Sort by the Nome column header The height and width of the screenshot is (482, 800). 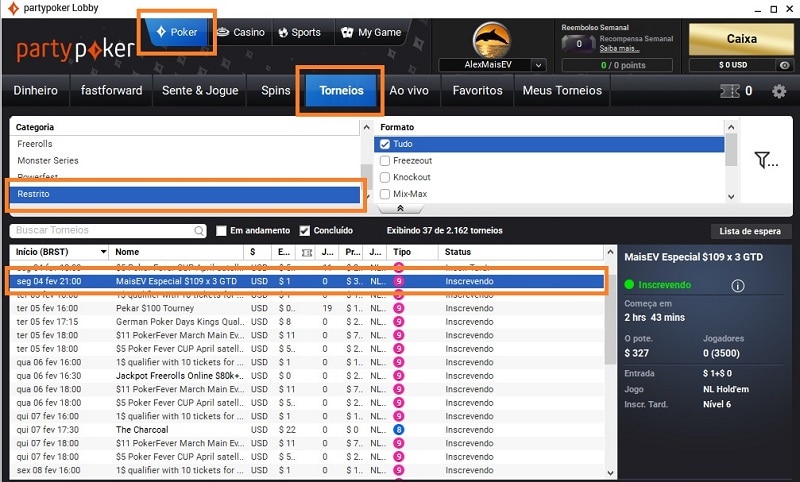point(176,252)
